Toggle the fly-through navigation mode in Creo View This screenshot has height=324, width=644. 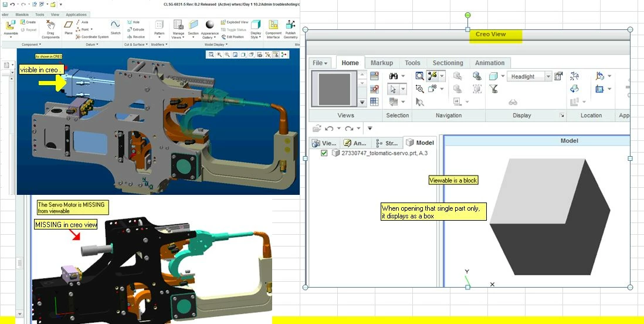432,76
